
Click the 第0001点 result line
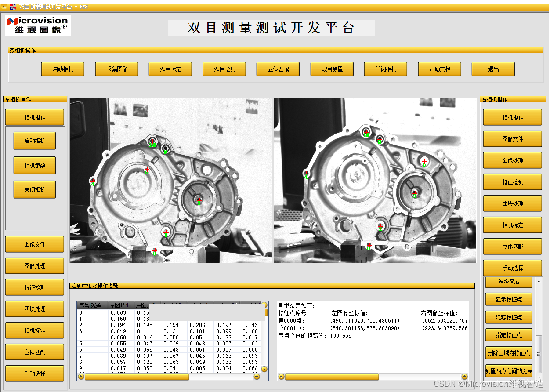click(373, 328)
